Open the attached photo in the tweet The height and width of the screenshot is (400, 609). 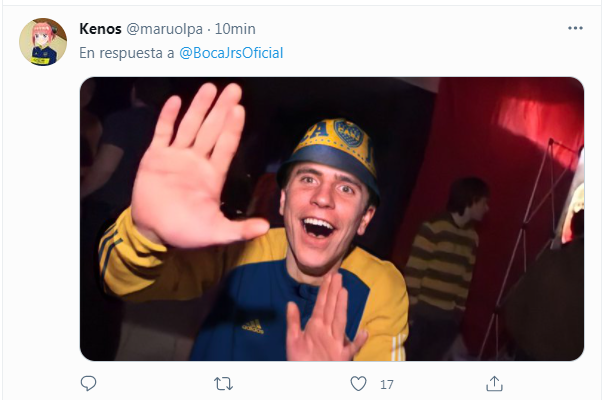331,218
